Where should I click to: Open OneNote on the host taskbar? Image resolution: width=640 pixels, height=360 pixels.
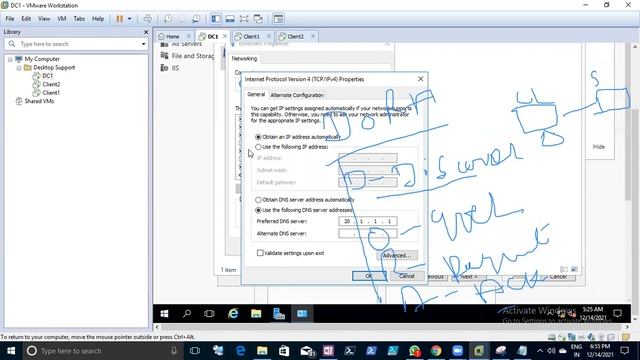[x=329, y=351]
